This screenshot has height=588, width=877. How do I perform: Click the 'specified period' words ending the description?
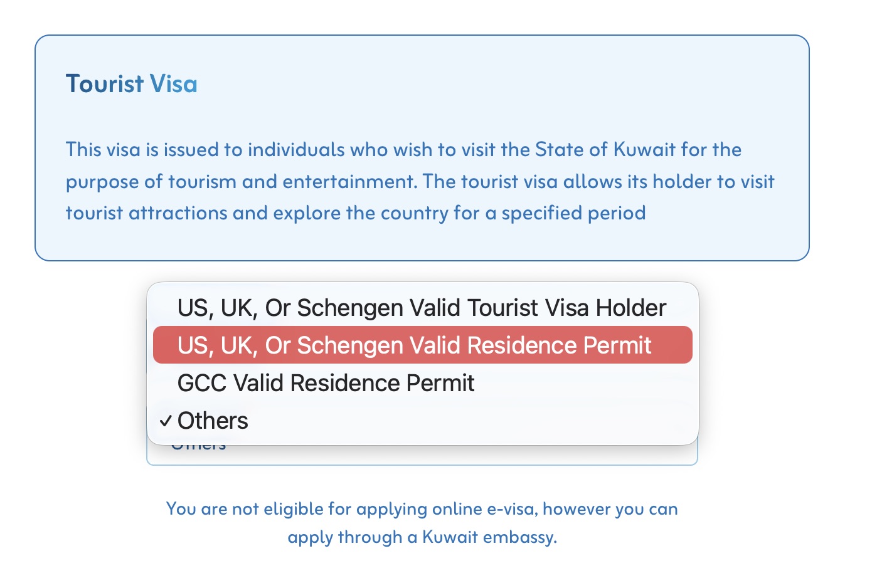[x=573, y=213]
